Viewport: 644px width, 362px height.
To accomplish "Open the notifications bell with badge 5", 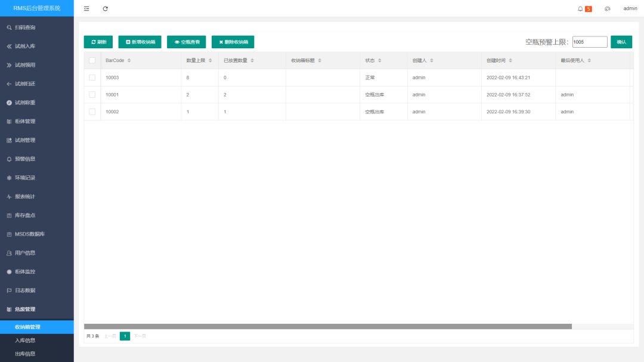I will (584, 8).
